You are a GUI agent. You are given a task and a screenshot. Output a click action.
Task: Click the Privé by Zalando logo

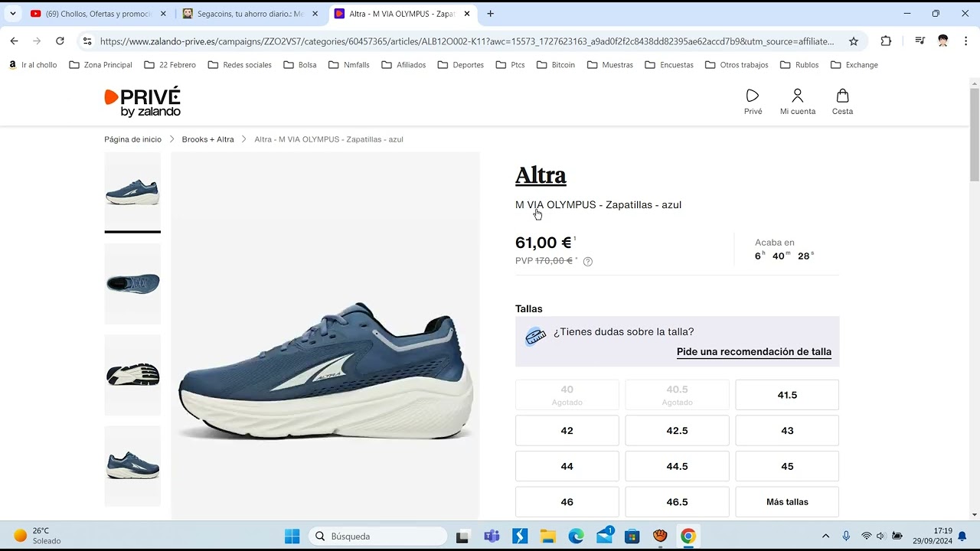(142, 102)
